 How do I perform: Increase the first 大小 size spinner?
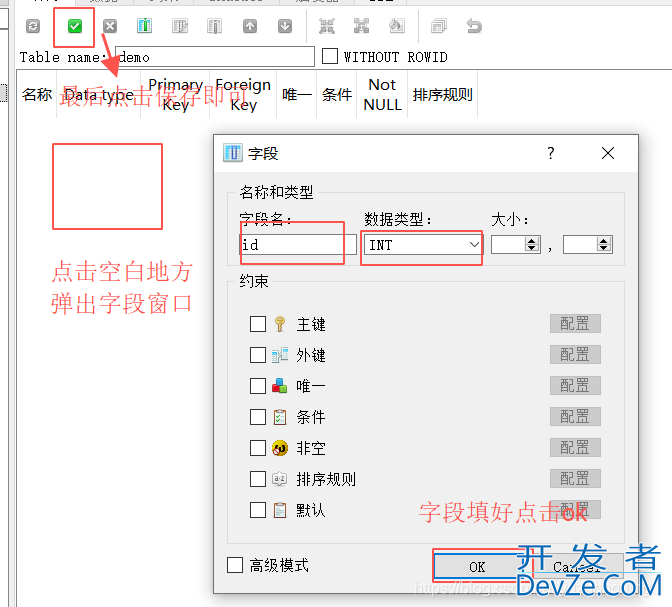click(x=532, y=241)
